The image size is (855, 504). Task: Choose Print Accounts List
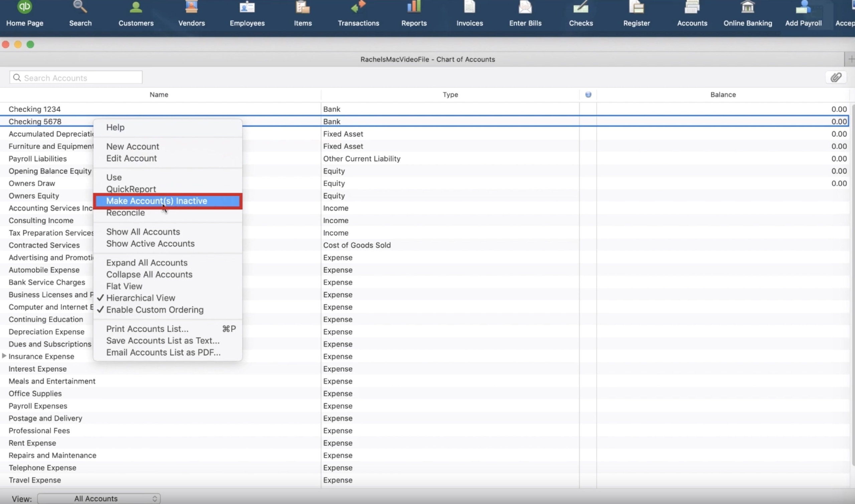[x=167, y=329]
